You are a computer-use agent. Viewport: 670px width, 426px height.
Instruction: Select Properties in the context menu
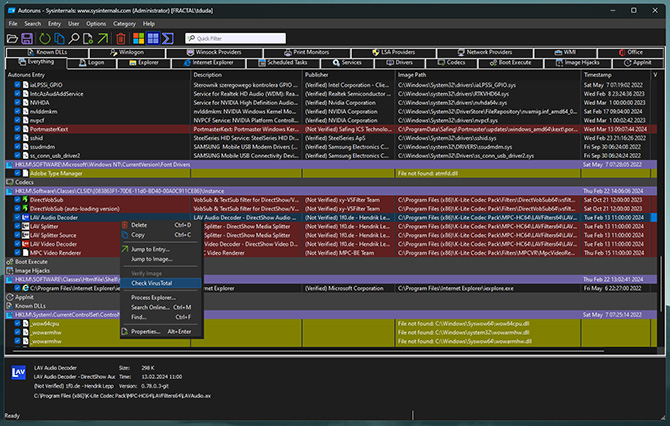point(161,332)
